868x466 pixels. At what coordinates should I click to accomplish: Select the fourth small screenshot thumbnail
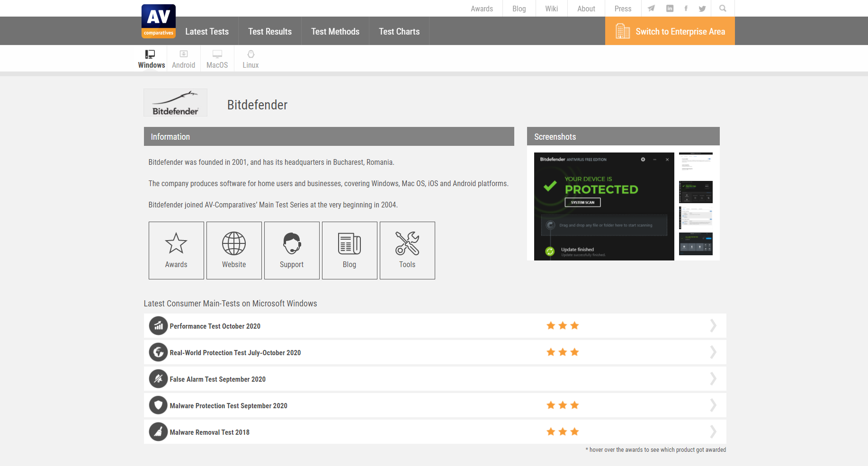(x=696, y=243)
